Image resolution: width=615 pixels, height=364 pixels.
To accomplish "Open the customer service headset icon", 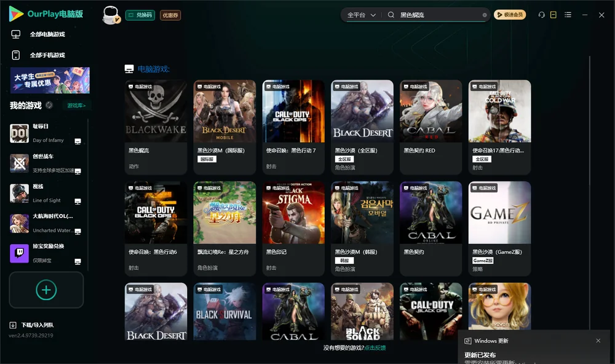I will (542, 15).
